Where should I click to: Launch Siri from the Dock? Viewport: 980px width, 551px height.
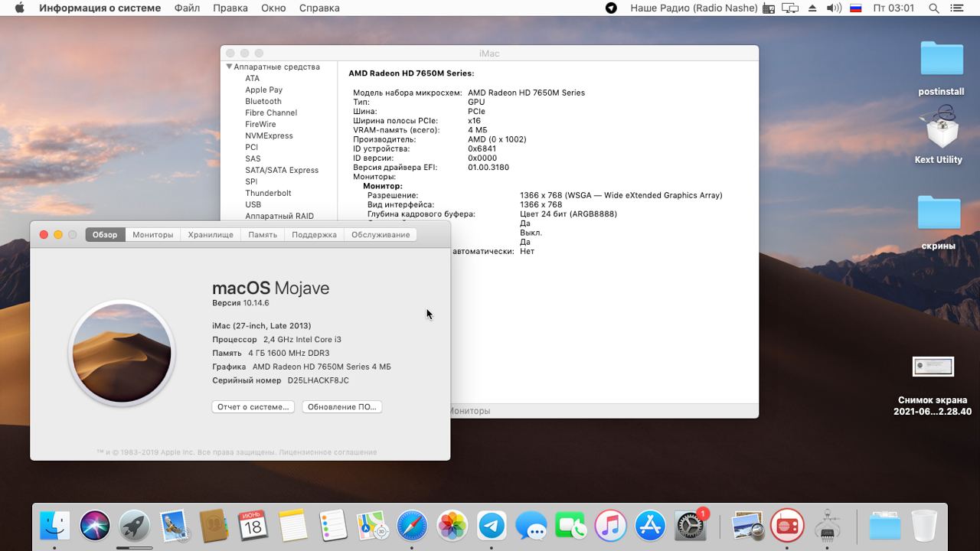(x=95, y=526)
